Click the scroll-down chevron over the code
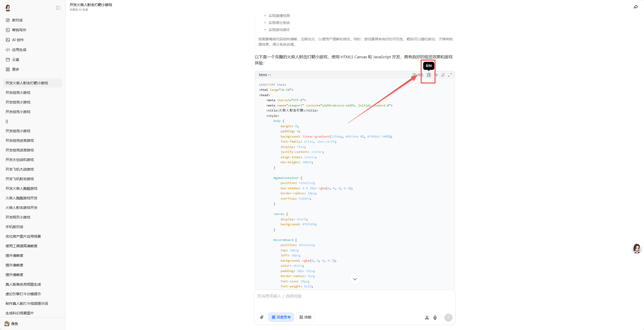The image size is (644, 330). tap(355, 279)
